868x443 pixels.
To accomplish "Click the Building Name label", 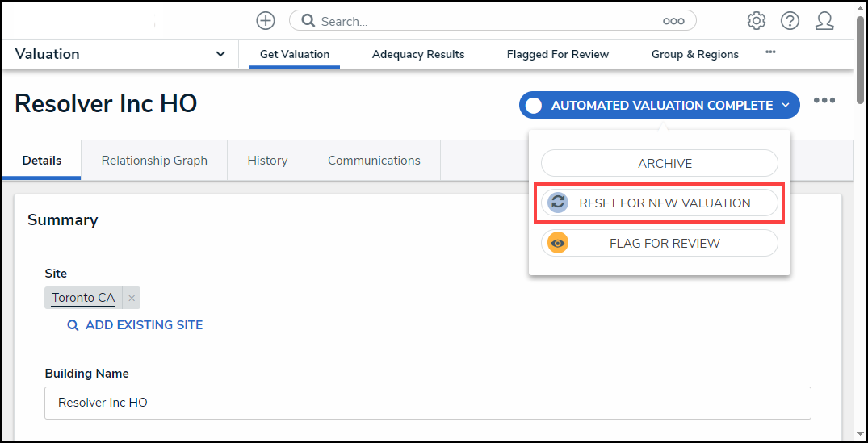I will 87,374.
